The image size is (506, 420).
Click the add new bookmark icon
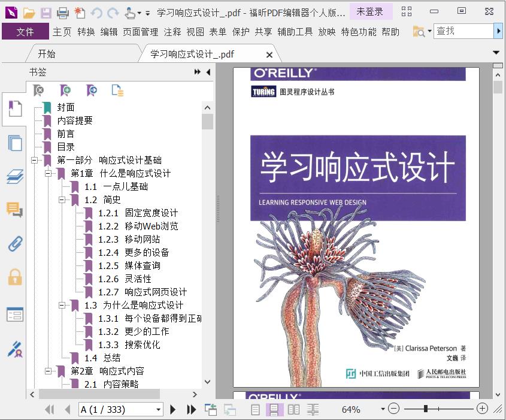pos(65,90)
